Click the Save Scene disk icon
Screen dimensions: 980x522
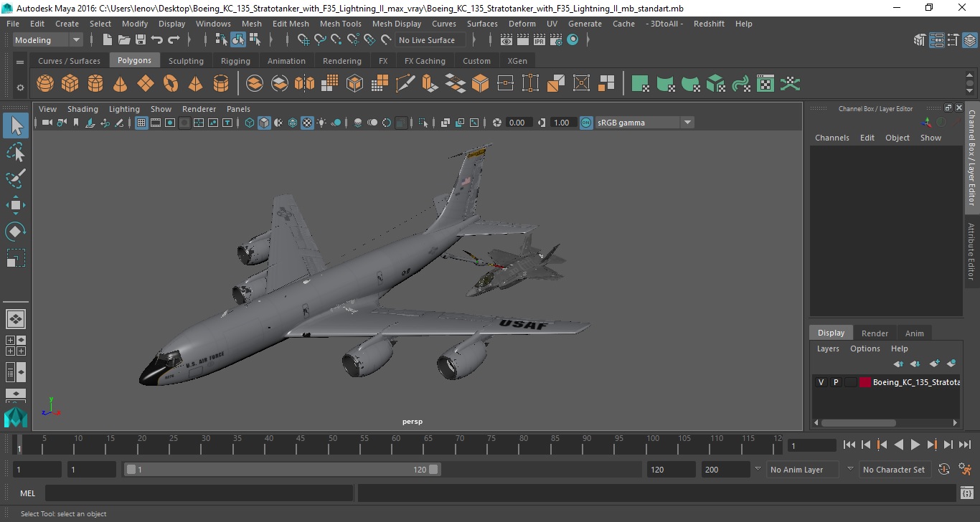pyautogui.click(x=140, y=40)
